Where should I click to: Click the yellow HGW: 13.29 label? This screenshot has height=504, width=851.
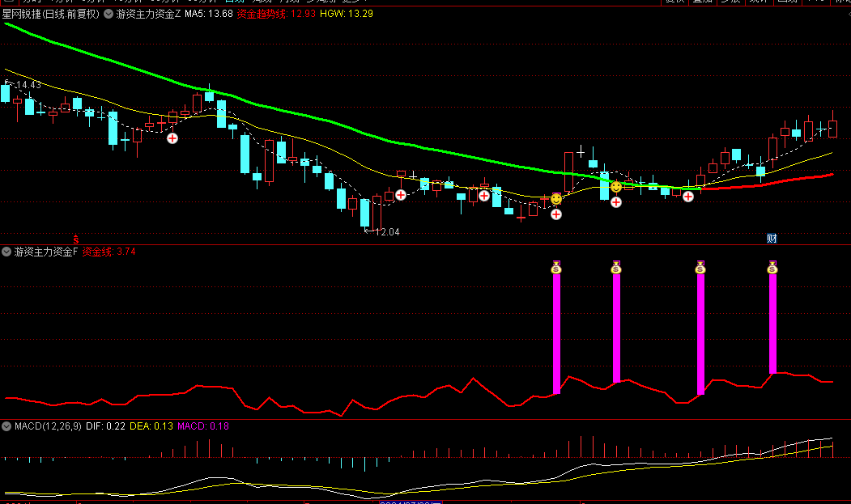(347, 14)
